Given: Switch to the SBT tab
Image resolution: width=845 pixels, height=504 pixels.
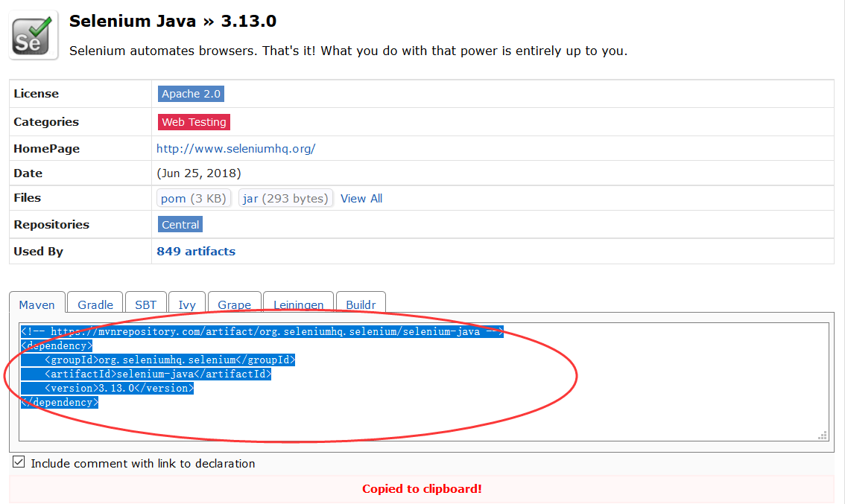Looking at the screenshot, I should [x=146, y=303].
